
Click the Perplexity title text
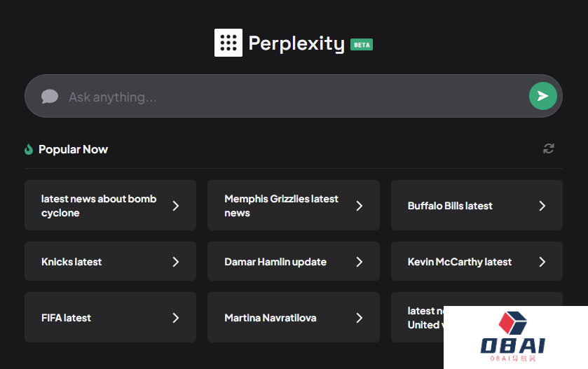pyautogui.click(x=296, y=43)
